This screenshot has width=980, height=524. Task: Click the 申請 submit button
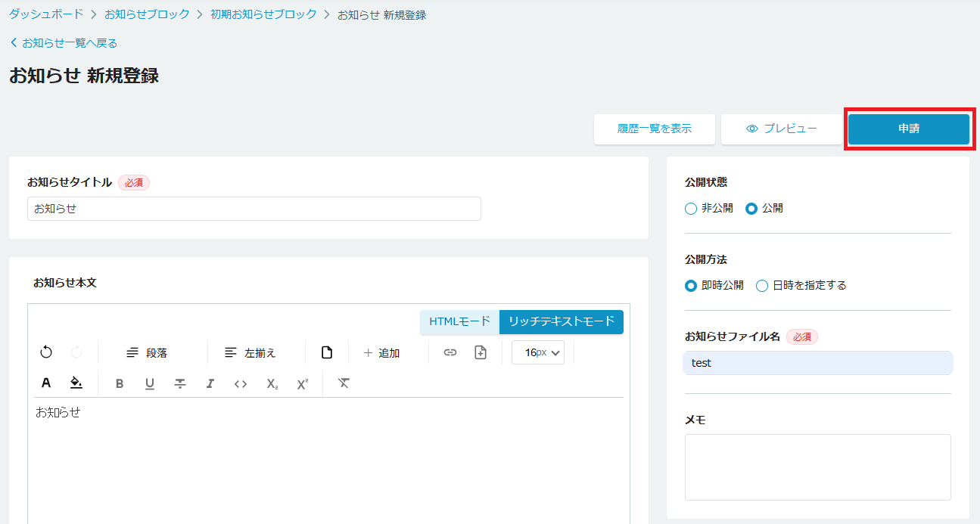click(908, 129)
